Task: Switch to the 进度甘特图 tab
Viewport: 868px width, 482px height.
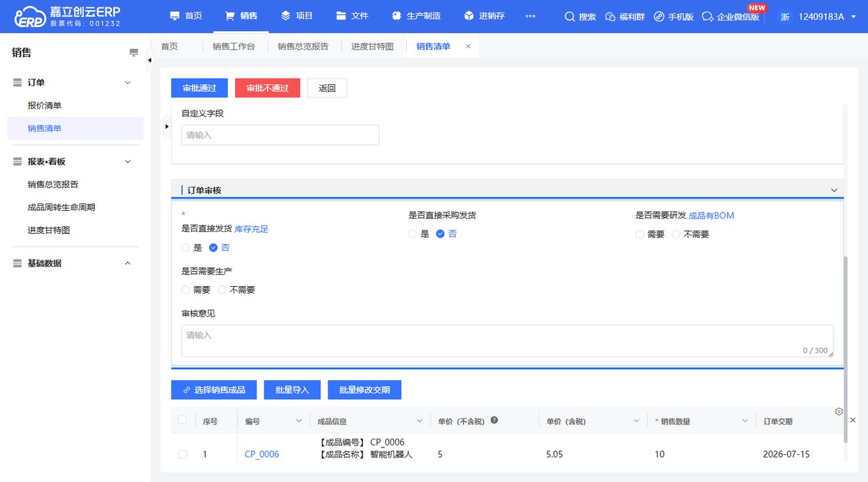Action: coord(372,46)
